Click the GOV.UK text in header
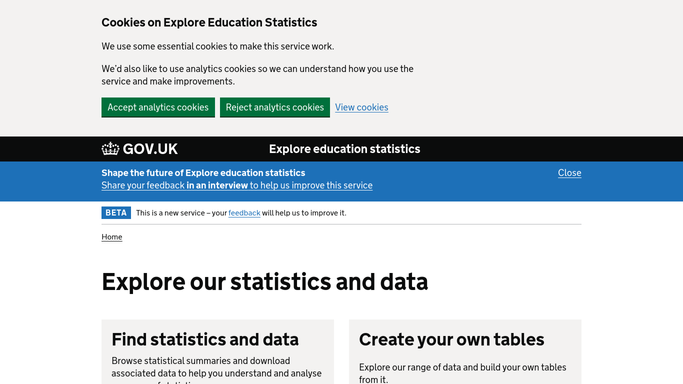 coord(150,149)
